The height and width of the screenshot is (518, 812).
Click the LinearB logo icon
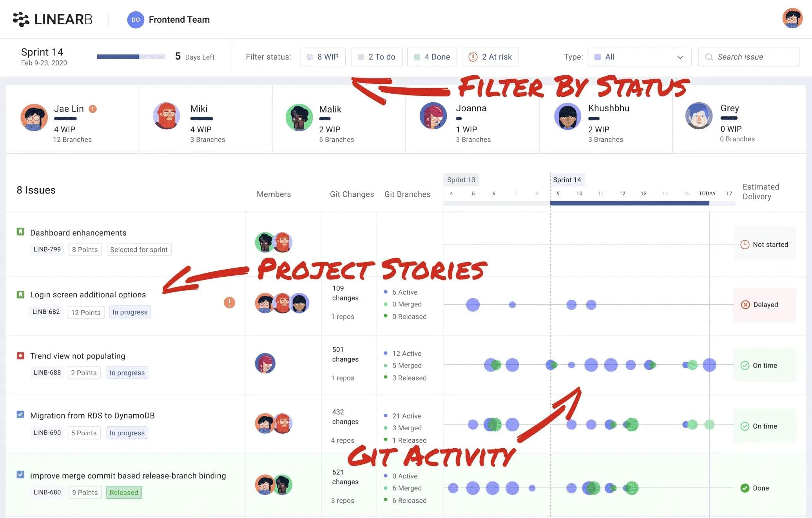21,19
